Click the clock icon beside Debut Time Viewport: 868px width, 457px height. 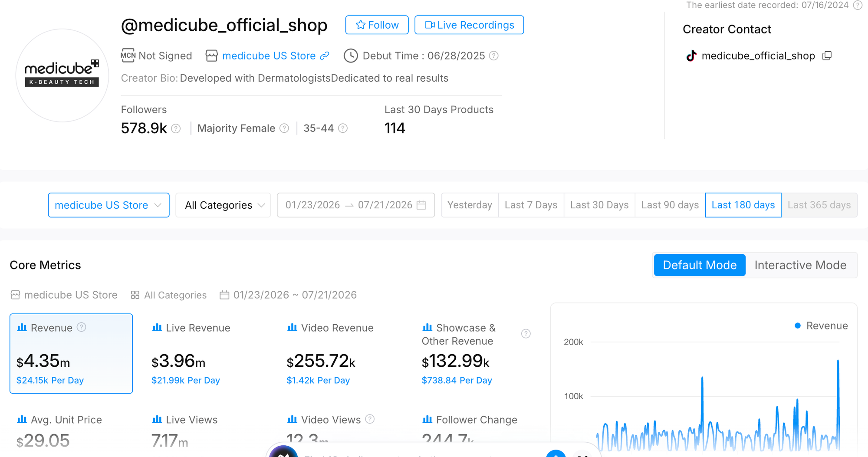click(x=351, y=56)
